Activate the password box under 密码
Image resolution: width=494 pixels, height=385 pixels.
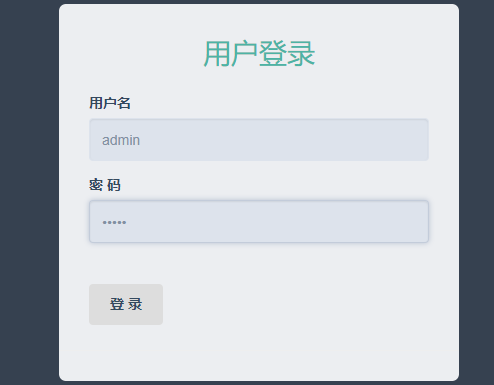(259, 221)
